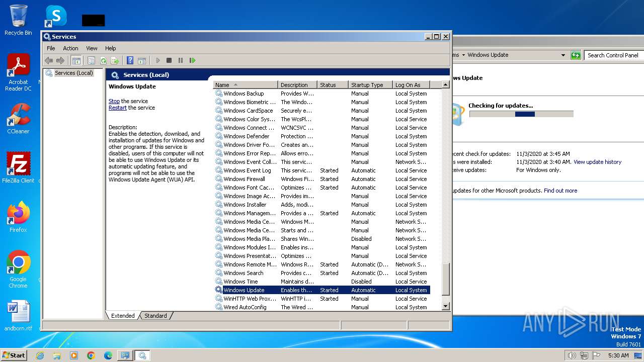Click the Checking for updates progress bar
644x362 pixels.
521,114
